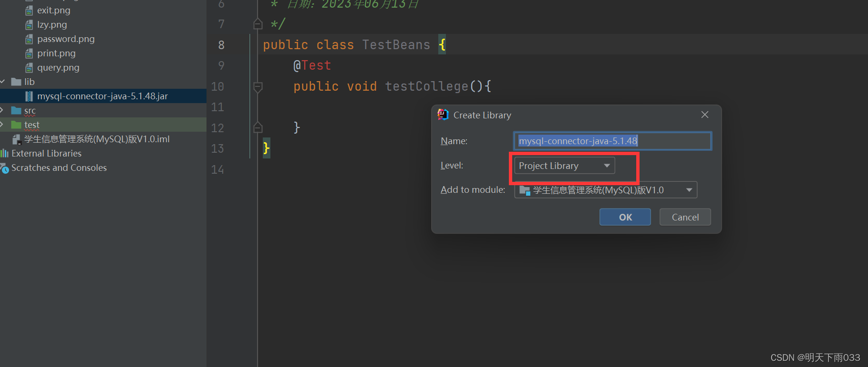Click Cancel in Create Library dialog
This screenshot has height=367, width=868.
pos(685,217)
